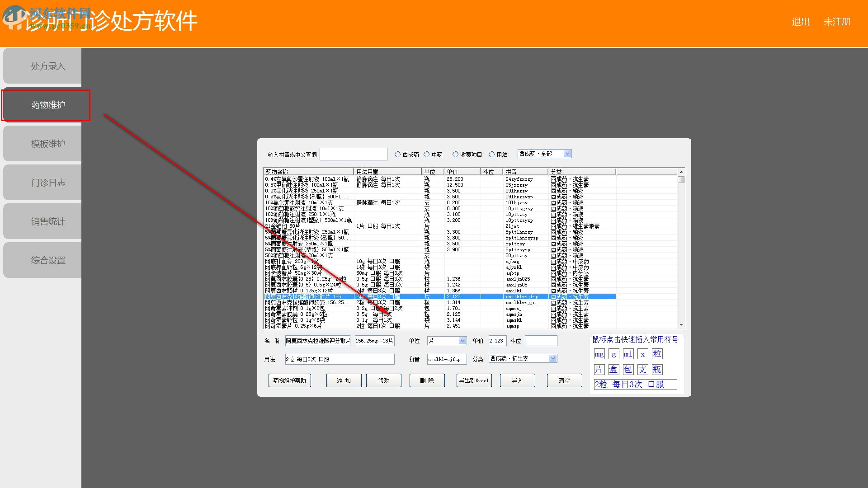
Task: Select the 收费项目 radio button
Action: (455, 155)
